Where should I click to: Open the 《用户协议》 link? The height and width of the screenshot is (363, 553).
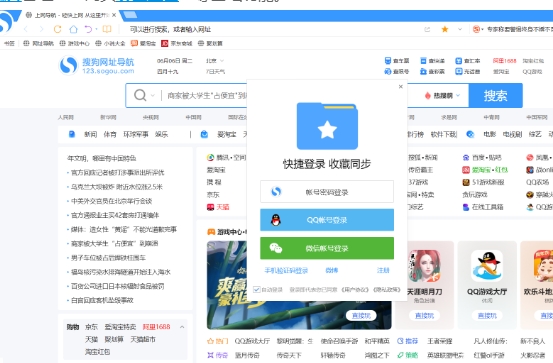click(x=354, y=290)
